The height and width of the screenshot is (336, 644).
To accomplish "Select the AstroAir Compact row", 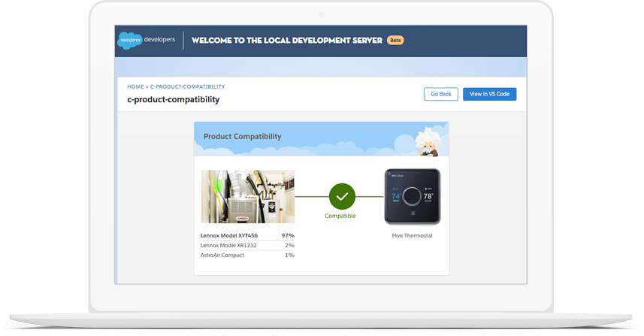I will [x=247, y=255].
